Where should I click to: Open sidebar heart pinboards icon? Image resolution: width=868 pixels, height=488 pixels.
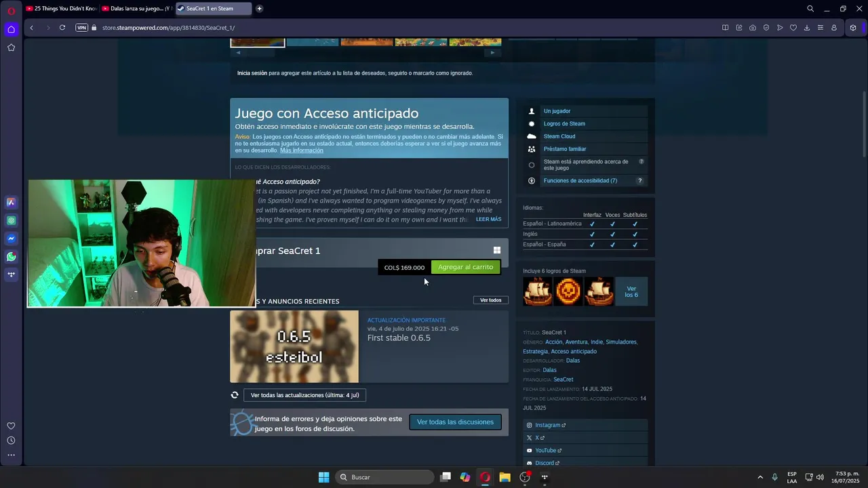[11, 426]
